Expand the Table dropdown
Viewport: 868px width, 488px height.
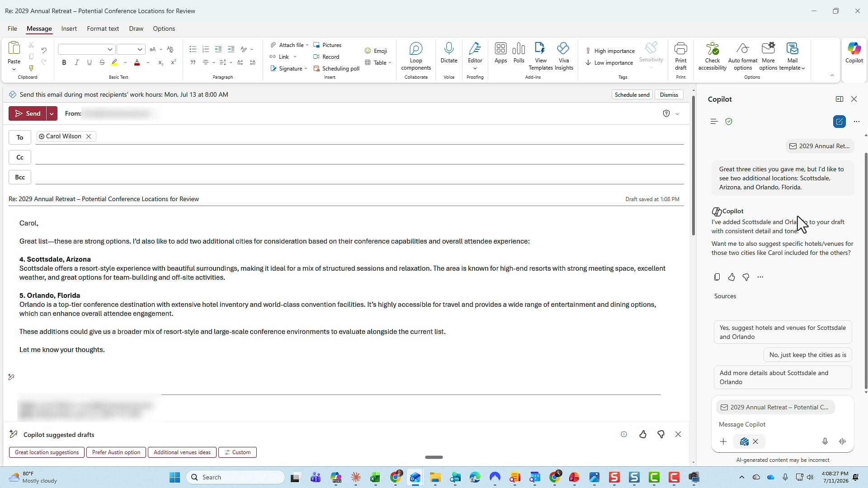coord(390,63)
